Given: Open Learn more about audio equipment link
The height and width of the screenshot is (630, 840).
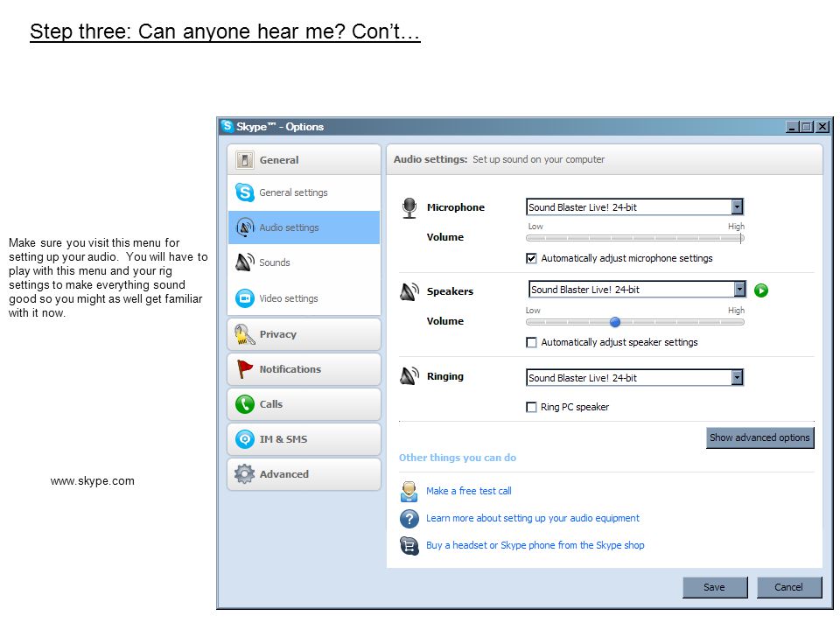Looking at the screenshot, I should [x=533, y=518].
